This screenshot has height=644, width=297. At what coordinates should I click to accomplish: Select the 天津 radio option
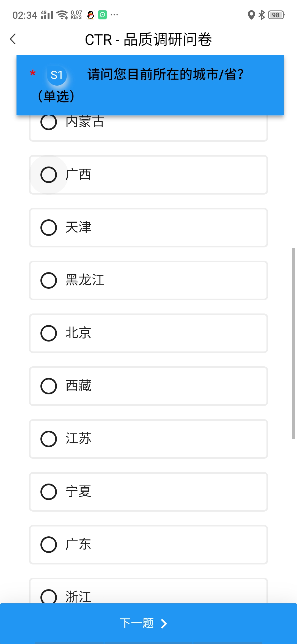click(148, 228)
